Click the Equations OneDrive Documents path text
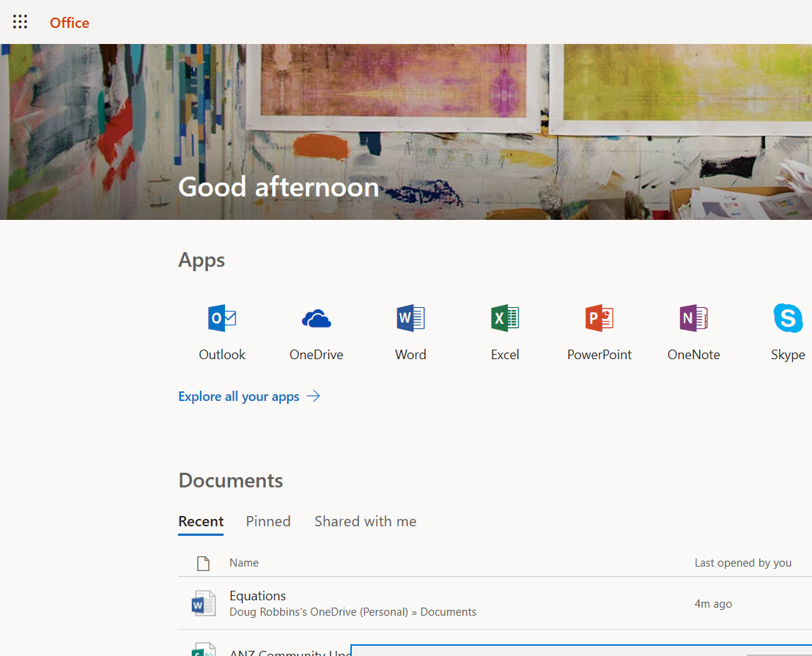The height and width of the screenshot is (656, 812). click(353, 612)
